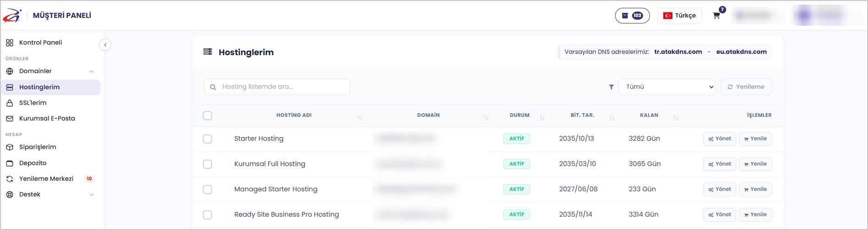Expand the Destek menu chevron
The height and width of the screenshot is (230, 868).
91,195
